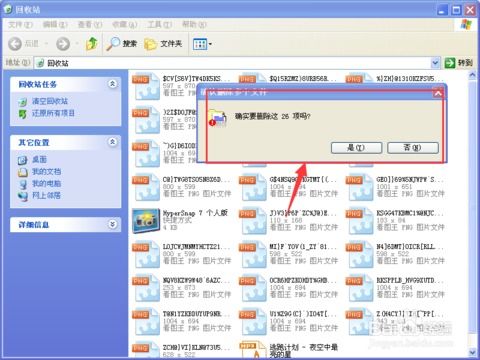Click the 转到 go button
480x360 pixels.
tap(459, 63)
